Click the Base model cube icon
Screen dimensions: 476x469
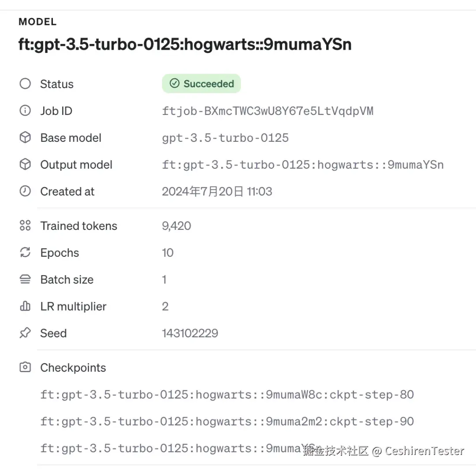pos(25,138)
